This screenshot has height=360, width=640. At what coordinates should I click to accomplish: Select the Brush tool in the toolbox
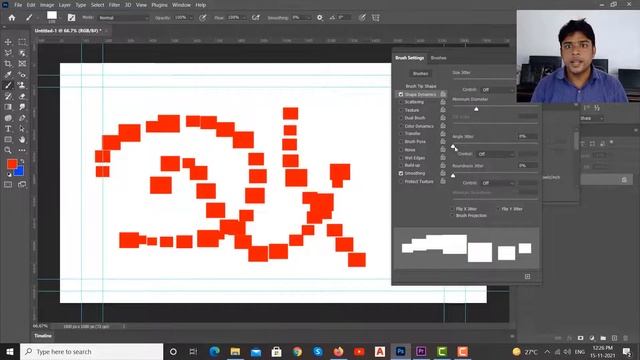(x=8, y=85)
